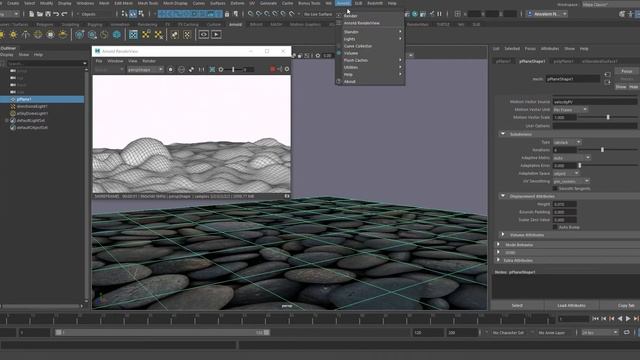Toggle crop region icon in Arnold RenderView toolbar

[212, 69]
